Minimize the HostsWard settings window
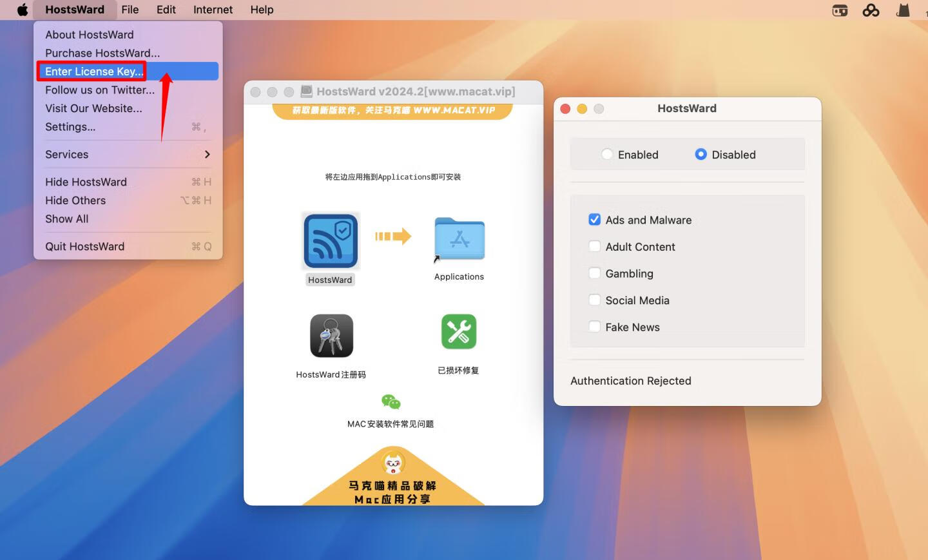Viewport: 928px width, 560px height. [x=582, y=109]
